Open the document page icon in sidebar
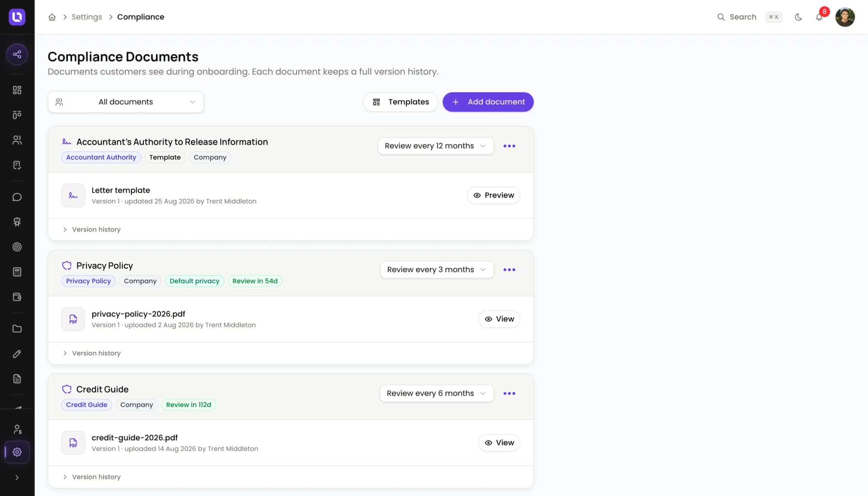The width and height of the screenshot is (868, 496). coord(17,379)
